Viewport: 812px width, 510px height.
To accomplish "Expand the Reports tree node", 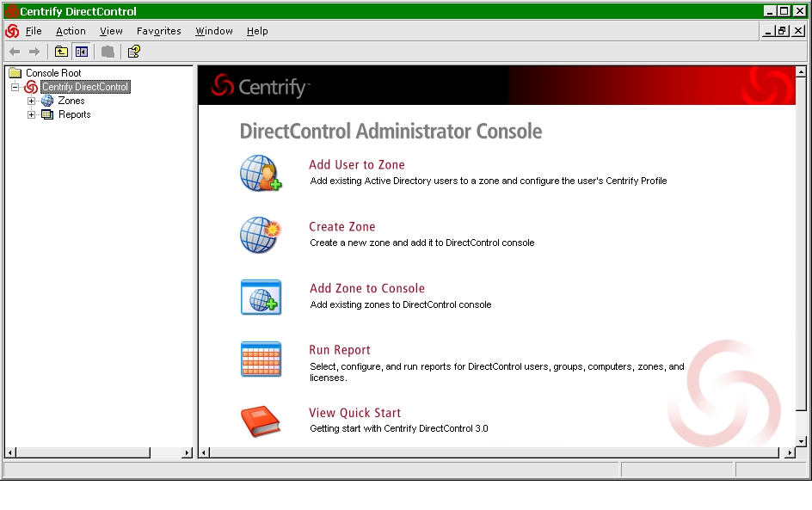I will click(32, 115).
